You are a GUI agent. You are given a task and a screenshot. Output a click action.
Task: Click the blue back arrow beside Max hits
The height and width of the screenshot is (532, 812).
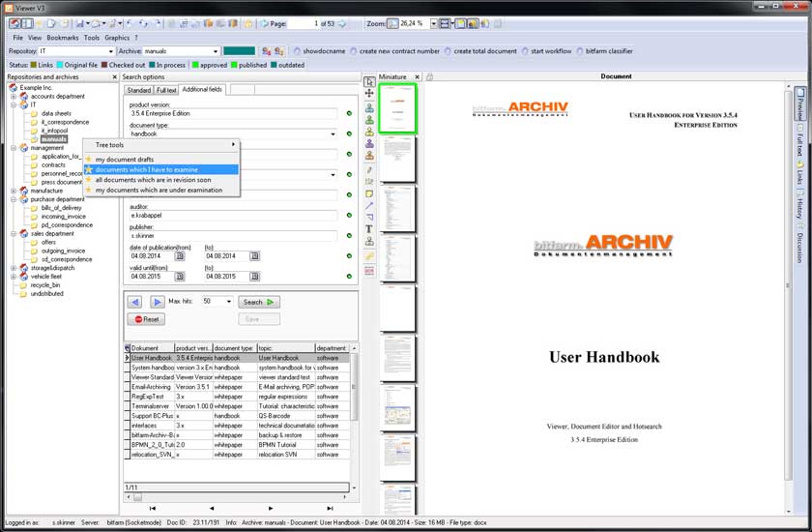[x=134, y=302]
